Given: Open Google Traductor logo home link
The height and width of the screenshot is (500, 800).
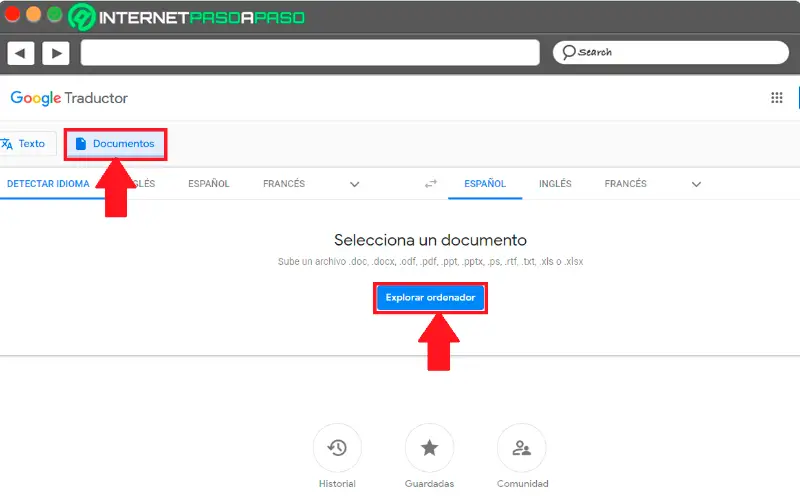Looking at the screenshot, I should click(x=69, y=97).
